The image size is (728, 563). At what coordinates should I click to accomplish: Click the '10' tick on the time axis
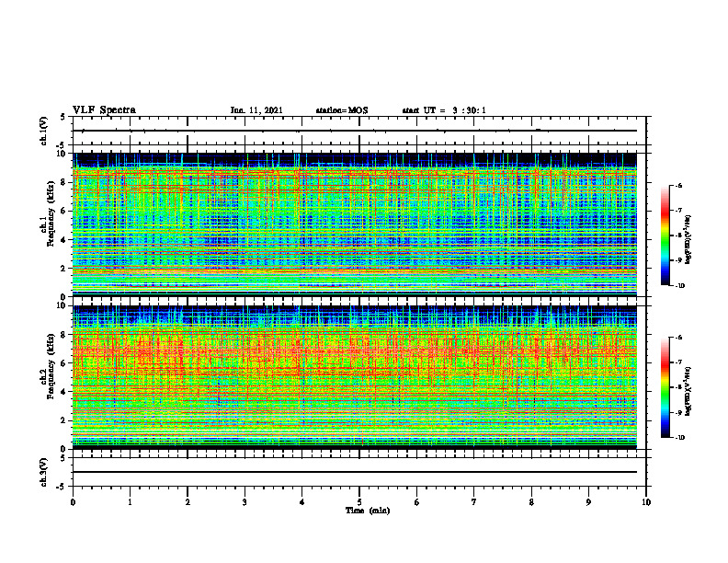click(646, 502)
